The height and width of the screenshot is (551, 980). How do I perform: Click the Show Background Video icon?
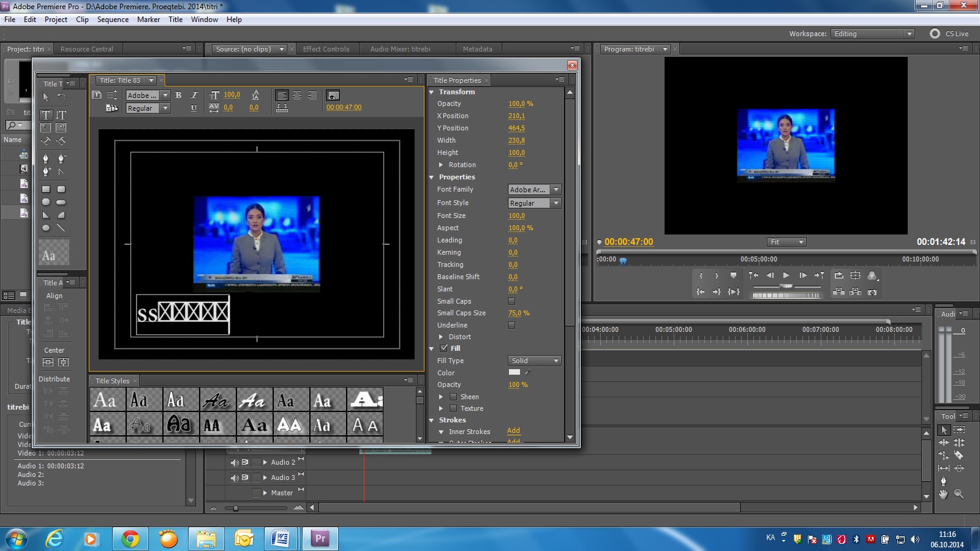click(333, 96)
